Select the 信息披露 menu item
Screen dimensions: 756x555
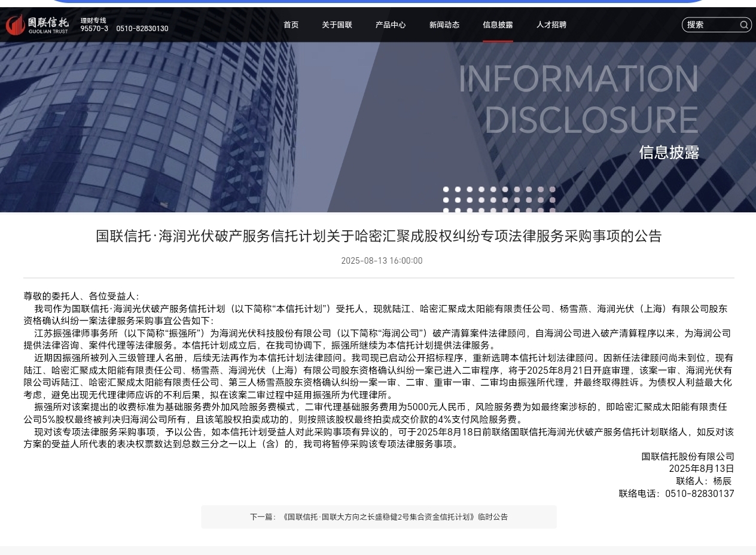498,25
